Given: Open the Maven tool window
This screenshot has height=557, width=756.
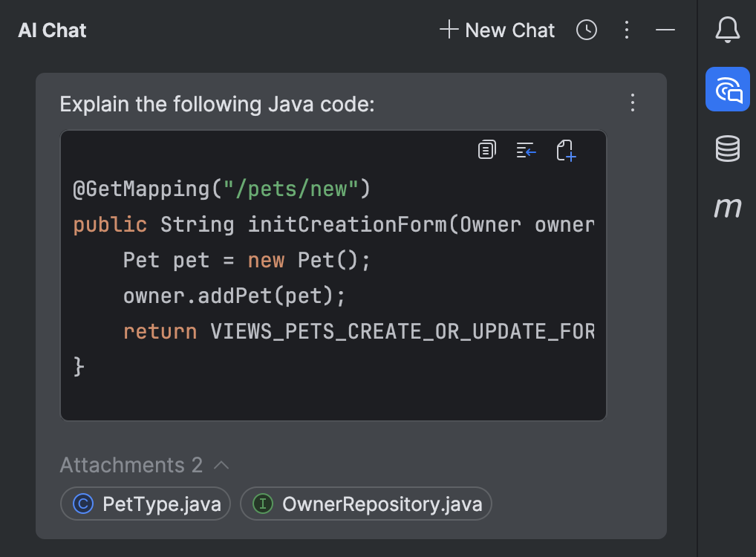Looking at the screenshot, I should [x=727, y=208].
